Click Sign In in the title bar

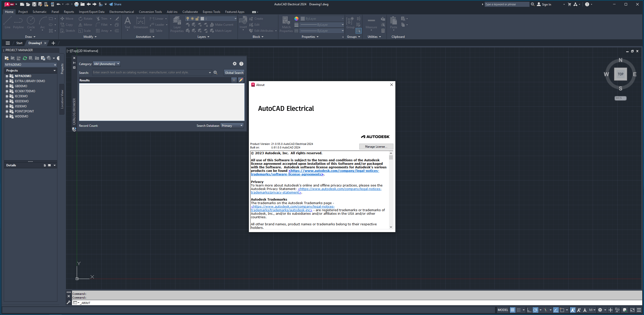coord(544,4)
